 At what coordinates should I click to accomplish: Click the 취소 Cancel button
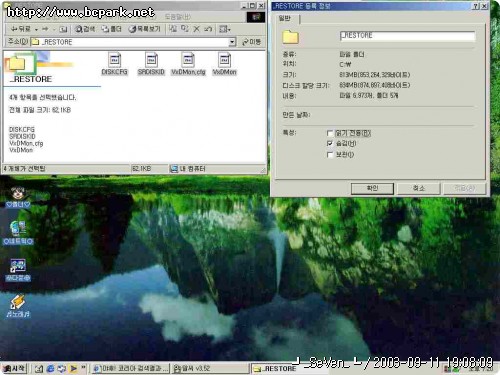tap(419, 188)
